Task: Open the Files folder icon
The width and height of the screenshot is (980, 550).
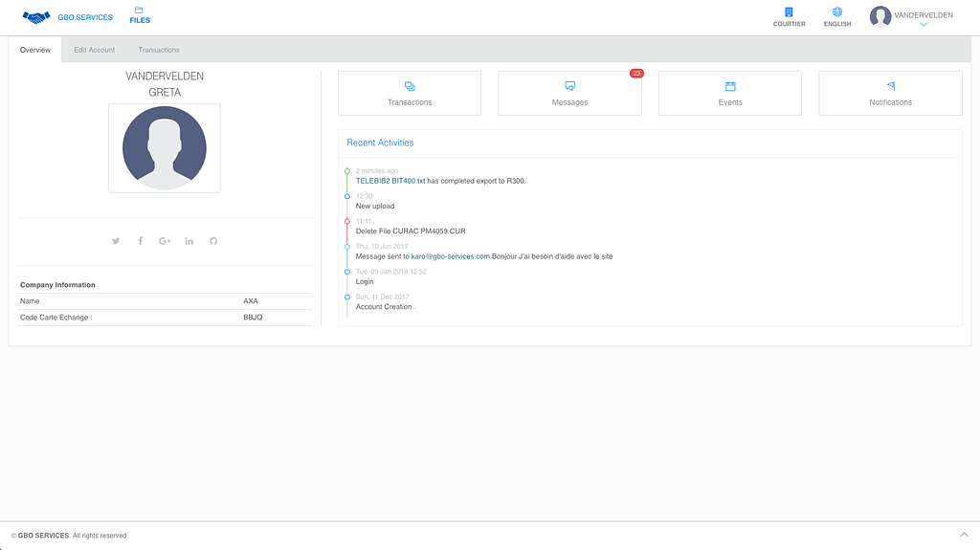Action: (140, 11)
